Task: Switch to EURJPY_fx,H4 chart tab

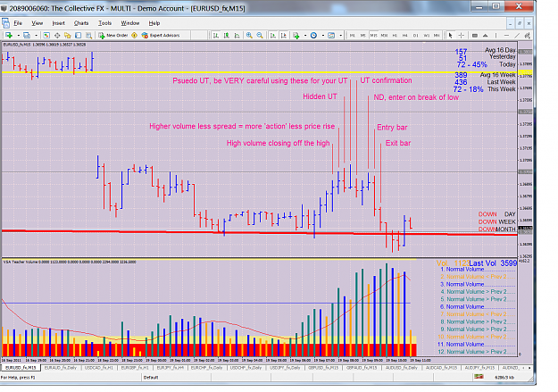Action: pos(171,367)
